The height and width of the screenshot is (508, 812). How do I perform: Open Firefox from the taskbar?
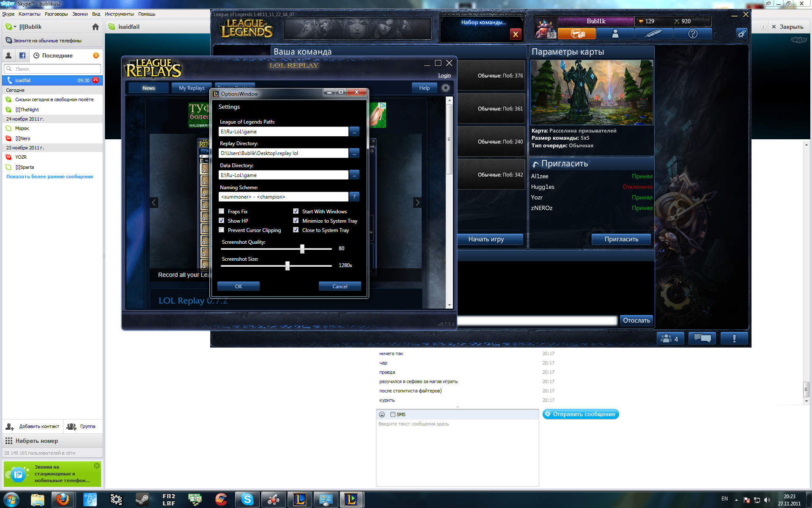(x=63, y=500)
